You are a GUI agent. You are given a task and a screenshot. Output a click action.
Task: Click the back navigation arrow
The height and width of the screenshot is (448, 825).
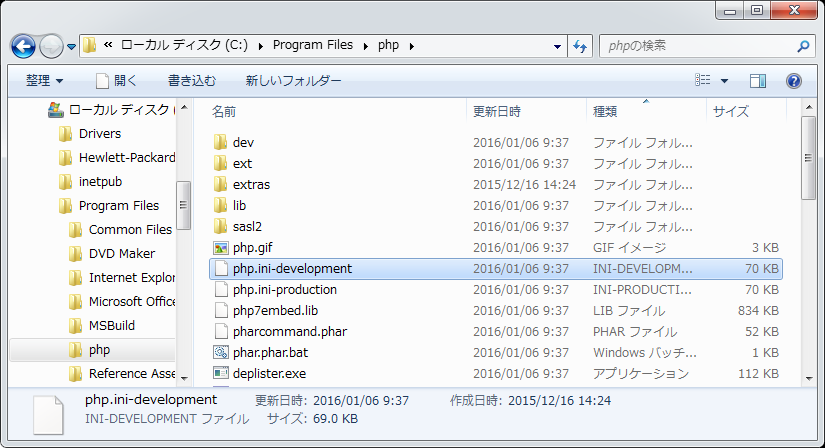point(24,46)
